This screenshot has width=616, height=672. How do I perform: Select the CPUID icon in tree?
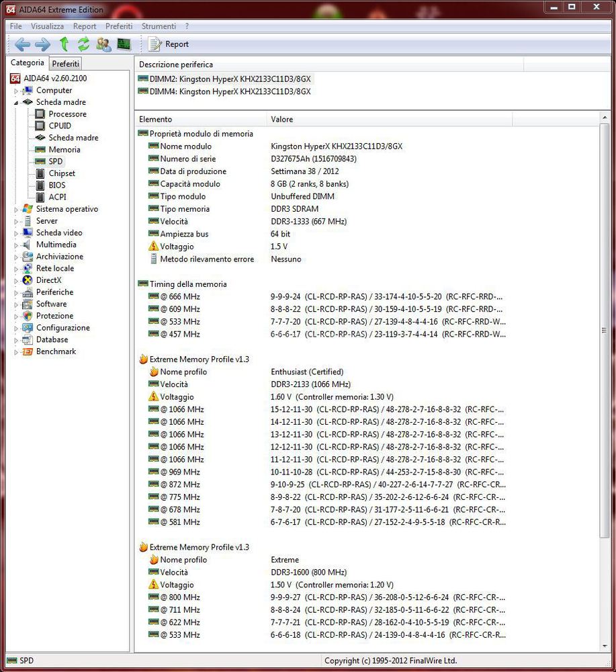click(x=40, y=126)
